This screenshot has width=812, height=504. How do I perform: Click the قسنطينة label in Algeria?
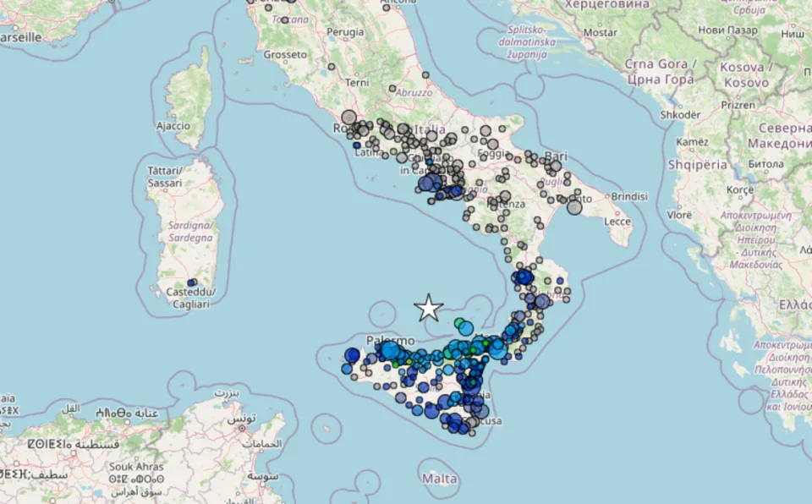pyautogui.click(x=98, y=445)
